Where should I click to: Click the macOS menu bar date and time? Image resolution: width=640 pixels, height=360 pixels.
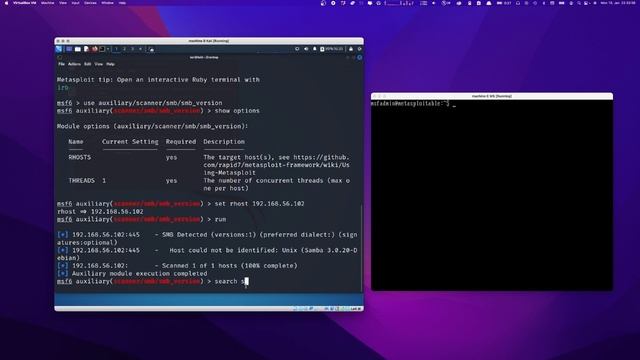[618, 3]
